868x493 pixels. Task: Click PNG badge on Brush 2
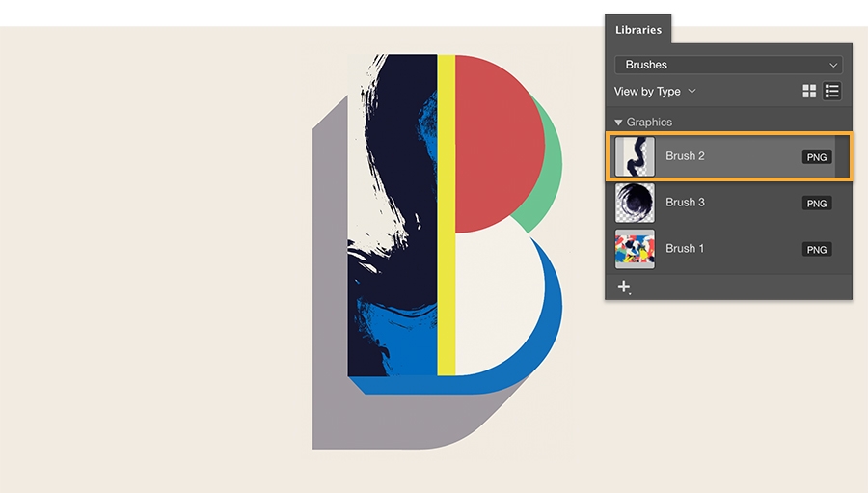point(817,157)
